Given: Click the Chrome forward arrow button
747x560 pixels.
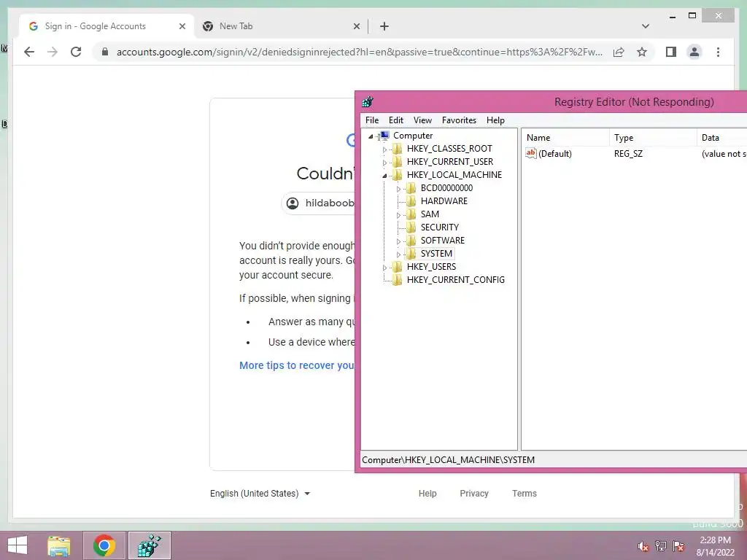Looking at the screenshot, I should [53, 52].
